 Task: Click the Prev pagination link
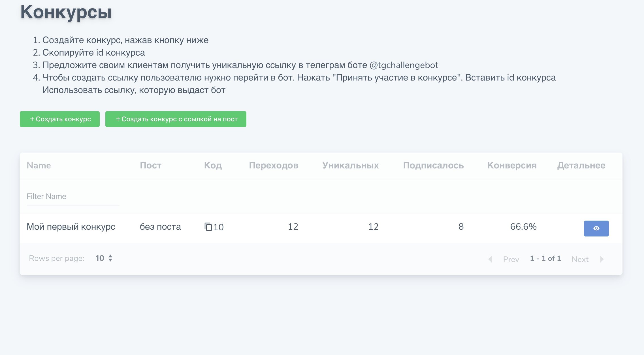tap(511, 259)
